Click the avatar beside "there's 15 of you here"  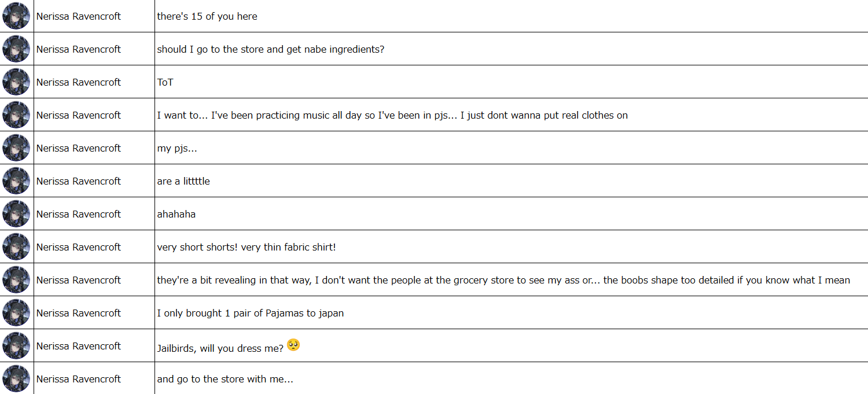click(16, 16)
